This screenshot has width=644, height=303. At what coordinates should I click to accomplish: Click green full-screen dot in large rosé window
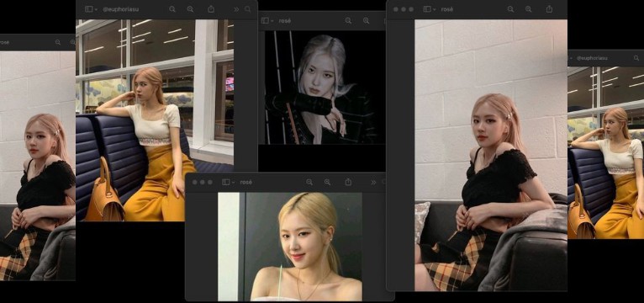[x=411, y=9]
